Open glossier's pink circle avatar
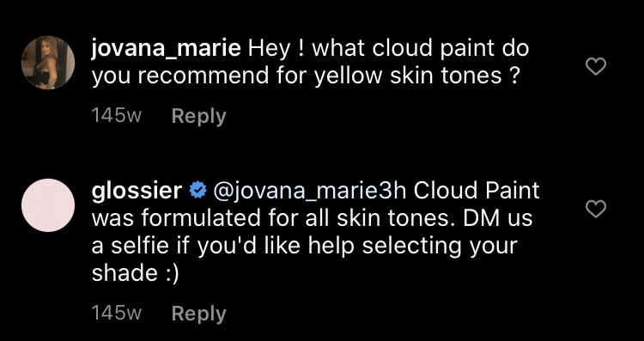The width and height of the screenshot is (644, 341). 48,205
